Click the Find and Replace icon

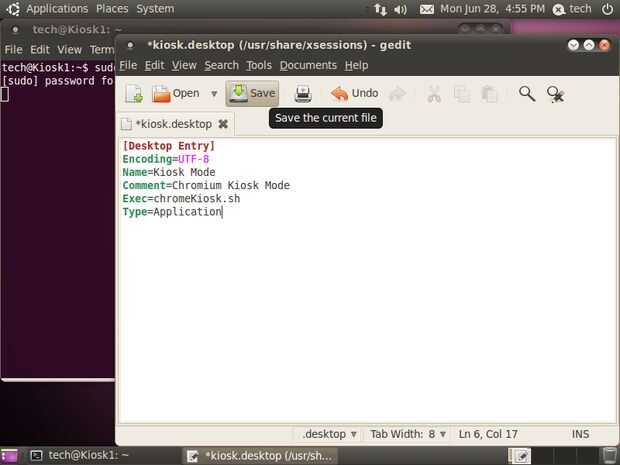(555, 94)
